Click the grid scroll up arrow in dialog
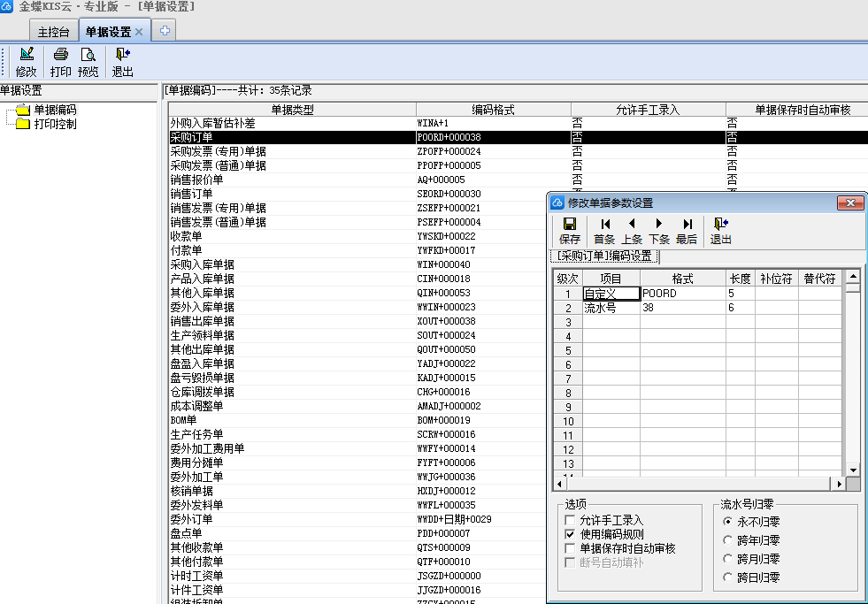The width and height of the screenshot is (868, 604). (853, 275)
